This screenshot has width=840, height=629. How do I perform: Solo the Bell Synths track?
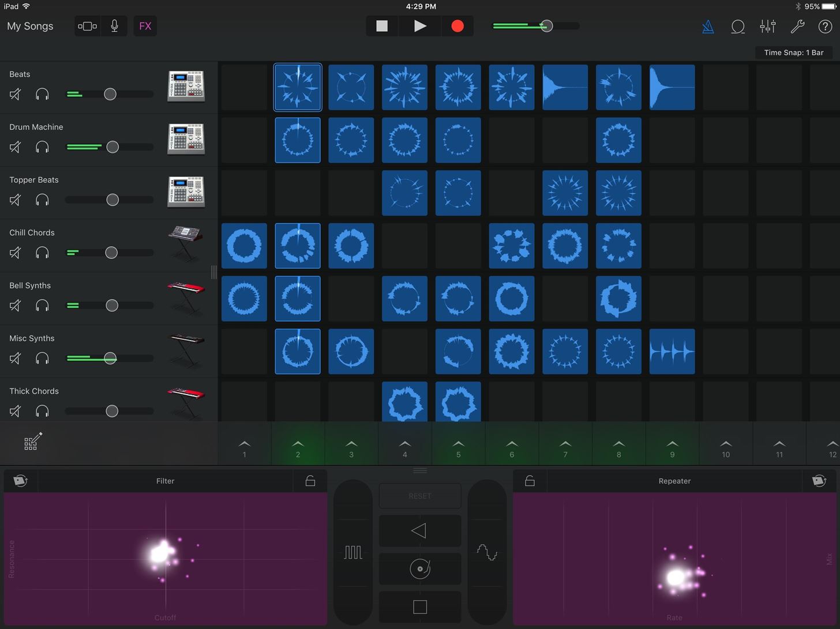coord(42,306)
